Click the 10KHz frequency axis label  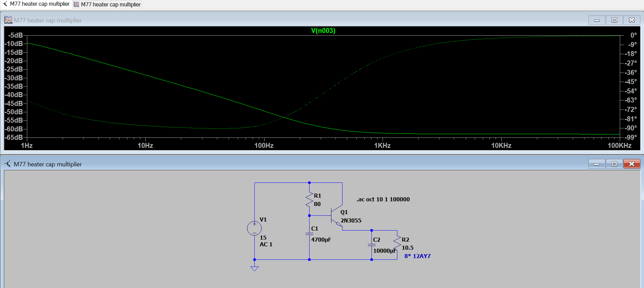501,146
